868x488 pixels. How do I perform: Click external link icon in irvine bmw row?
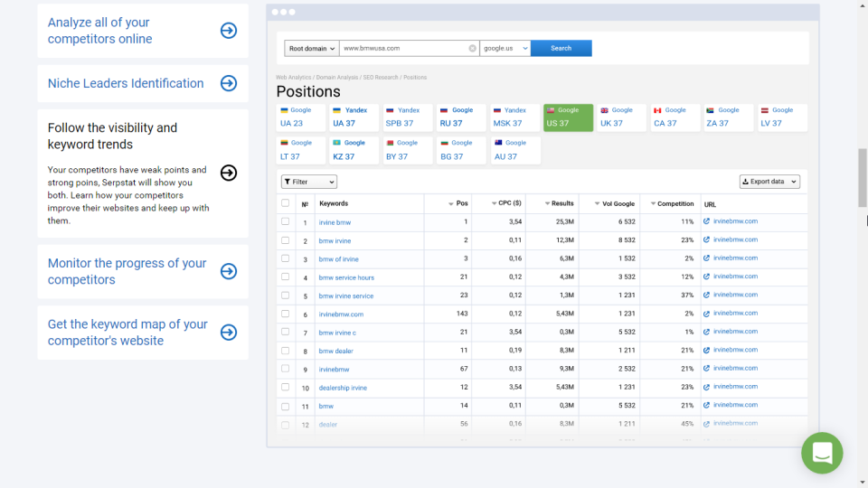tap(706, 221)
